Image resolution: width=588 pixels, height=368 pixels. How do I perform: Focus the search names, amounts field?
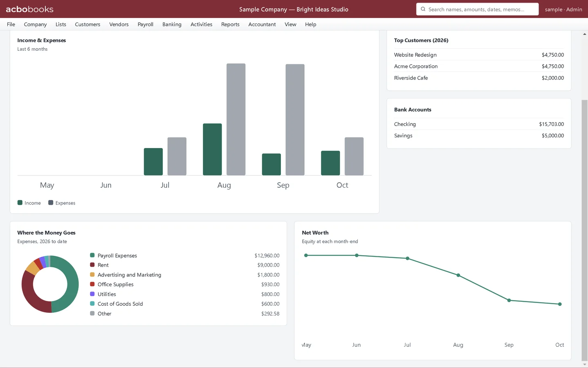coord(477,9)
